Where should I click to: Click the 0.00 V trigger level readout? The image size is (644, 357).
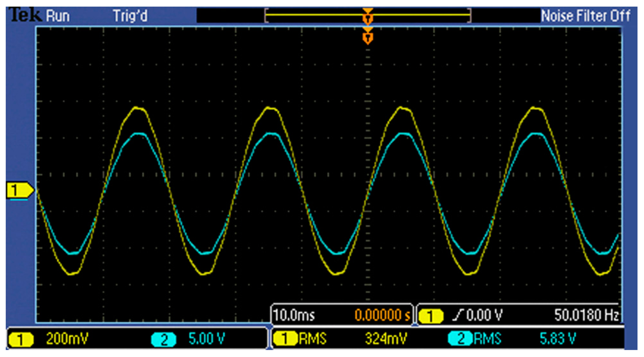(x=485, y=315)
